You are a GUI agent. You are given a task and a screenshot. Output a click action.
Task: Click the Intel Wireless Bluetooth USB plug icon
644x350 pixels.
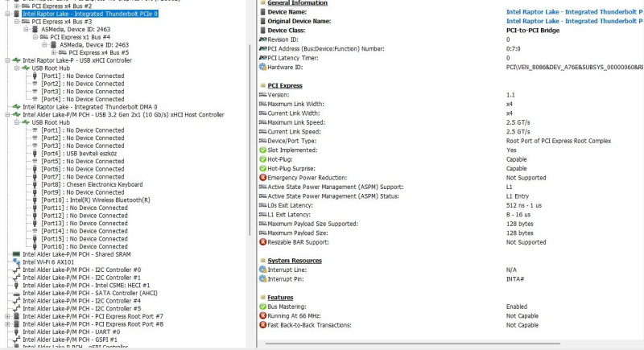35,200
